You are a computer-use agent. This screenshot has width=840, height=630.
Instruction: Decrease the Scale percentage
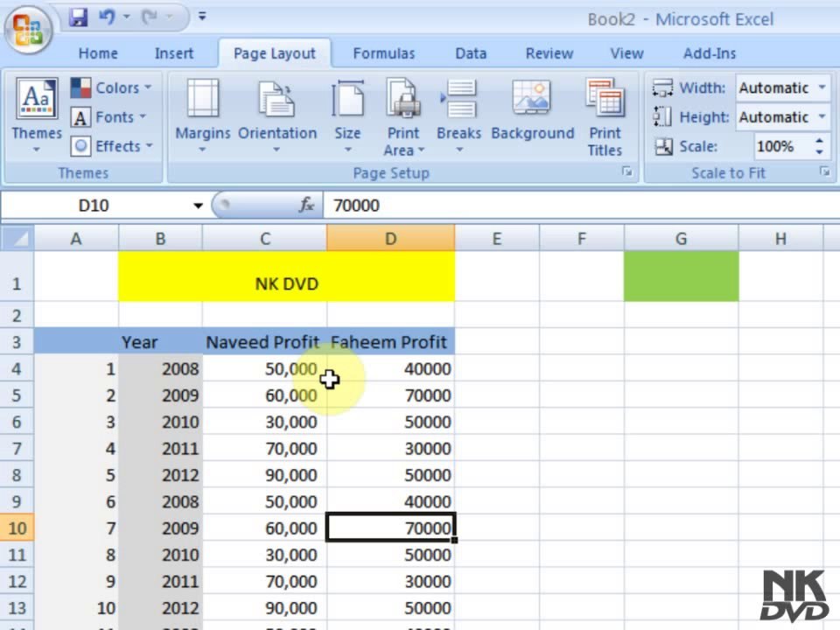(819, 152)
